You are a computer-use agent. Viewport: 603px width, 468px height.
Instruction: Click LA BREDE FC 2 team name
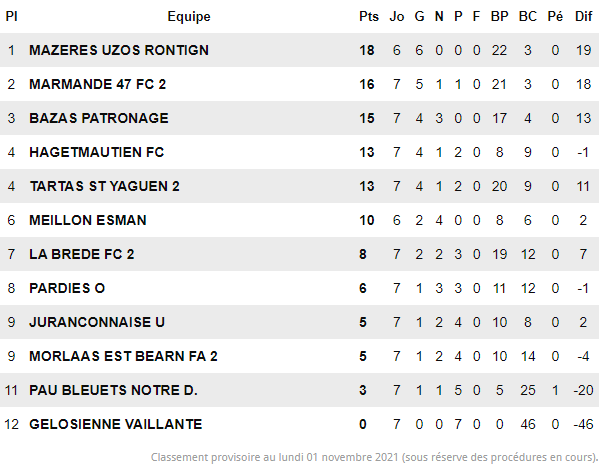[x=82, y=254]
